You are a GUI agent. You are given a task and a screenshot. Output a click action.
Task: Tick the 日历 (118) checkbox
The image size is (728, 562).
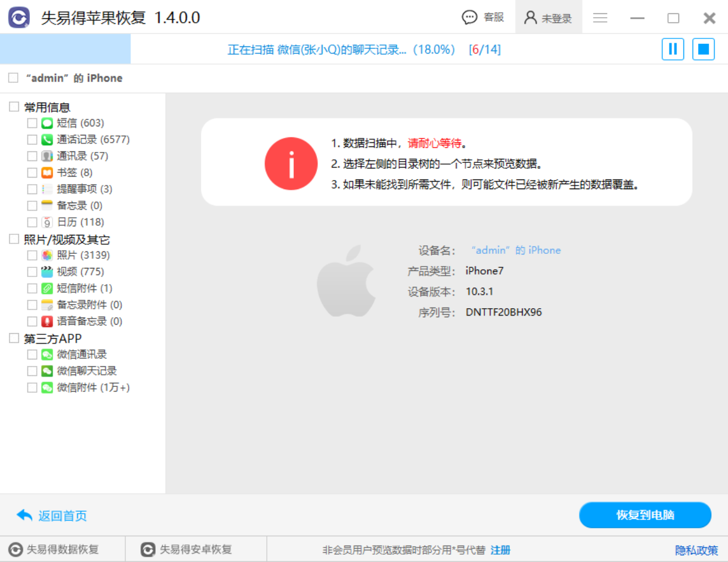(32, 222)
